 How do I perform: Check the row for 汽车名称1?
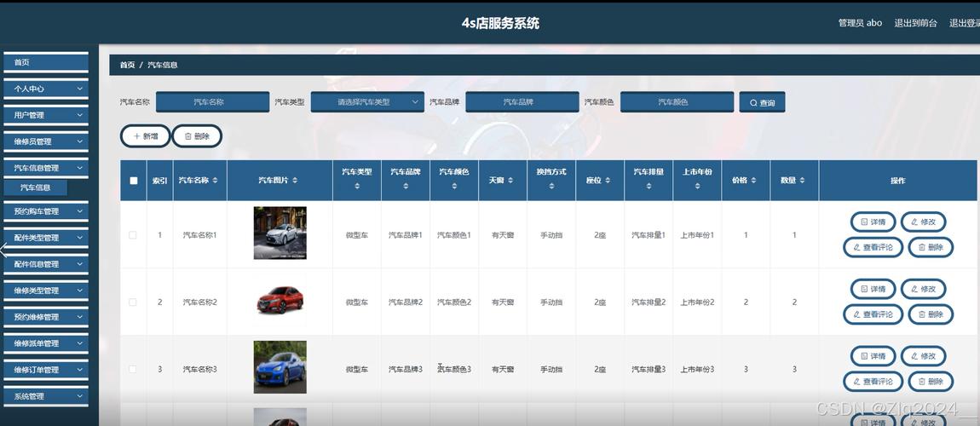[x=132, y=235]
